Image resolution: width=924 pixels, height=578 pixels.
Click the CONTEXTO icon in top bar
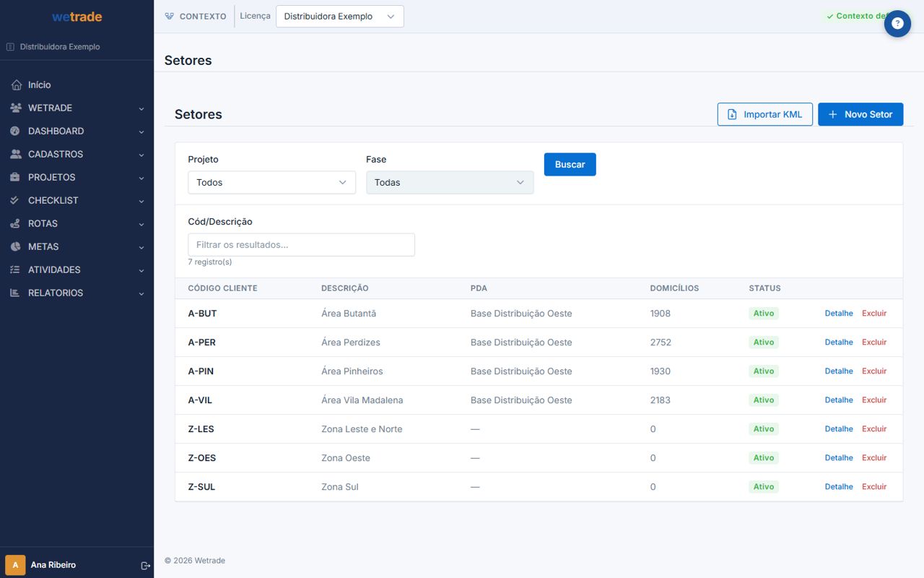(x=170, y=16)
